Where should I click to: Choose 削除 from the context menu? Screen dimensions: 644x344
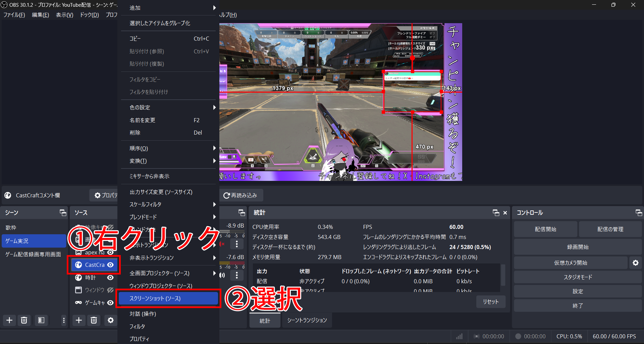tap(168, 133)
